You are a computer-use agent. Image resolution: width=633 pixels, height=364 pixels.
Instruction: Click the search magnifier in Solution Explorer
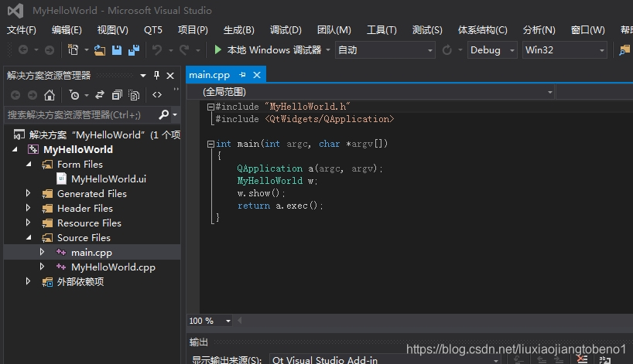163,115
